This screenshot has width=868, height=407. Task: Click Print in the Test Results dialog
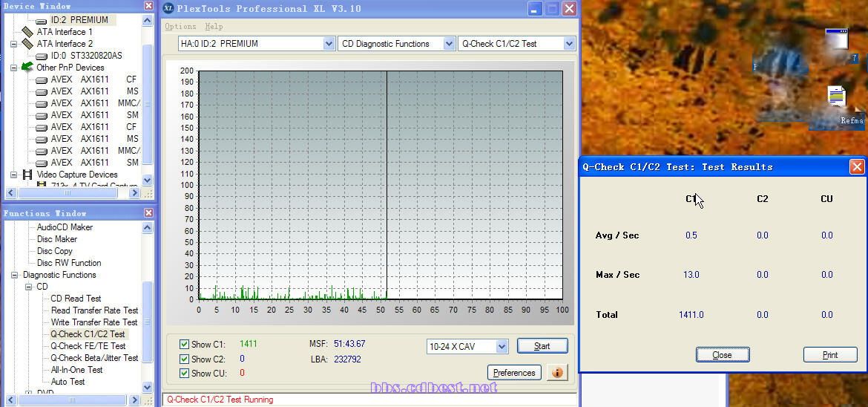830,355
